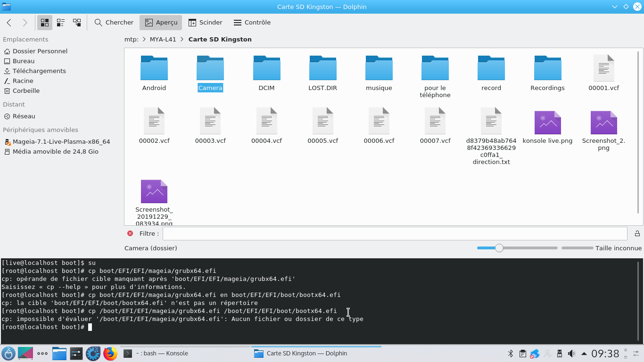The height and width of the screenshot is (362, 644).
Task: Focus the Filtre text field
Action: 395,233
